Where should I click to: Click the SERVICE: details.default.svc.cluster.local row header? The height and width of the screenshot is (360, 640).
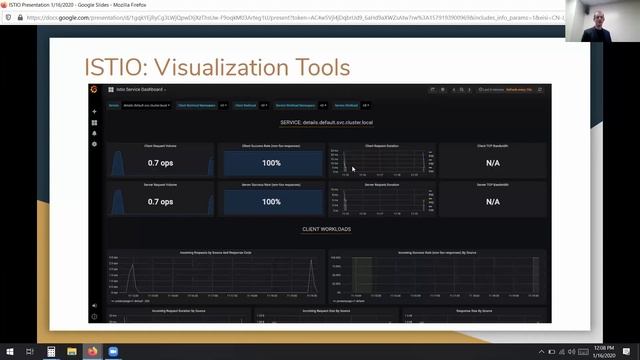[x=327, y=122]
